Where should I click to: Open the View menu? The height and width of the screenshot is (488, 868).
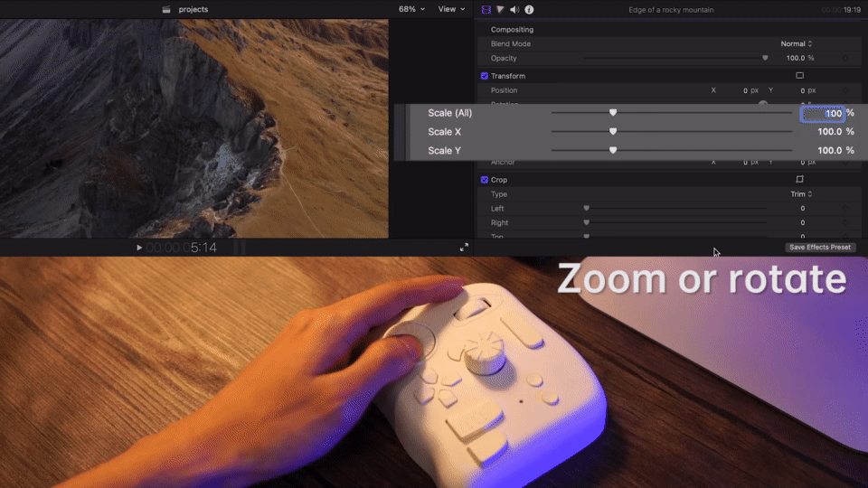(x=451, y=9)
